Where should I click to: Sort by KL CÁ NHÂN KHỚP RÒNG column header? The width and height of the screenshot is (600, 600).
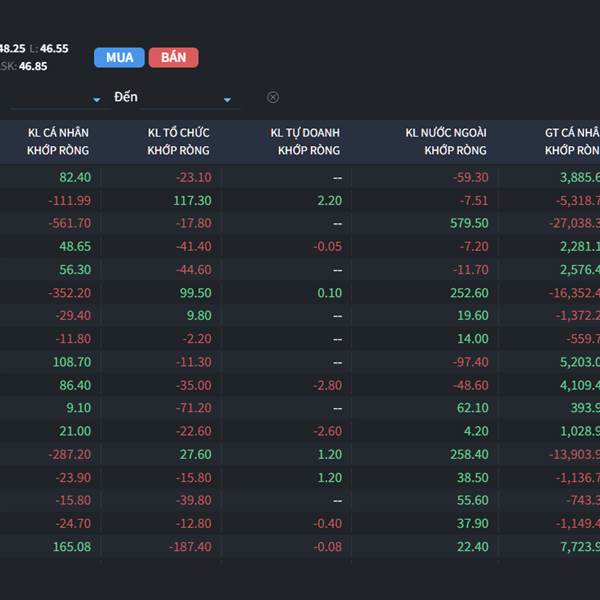pos(58,142)
